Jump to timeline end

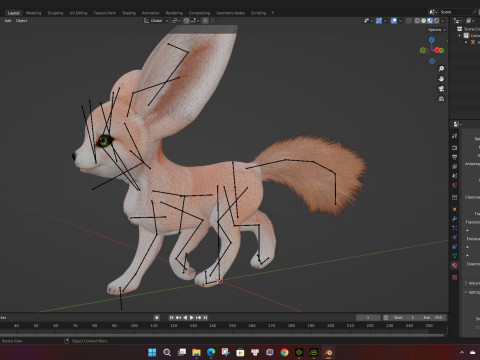tap(205, 317)
